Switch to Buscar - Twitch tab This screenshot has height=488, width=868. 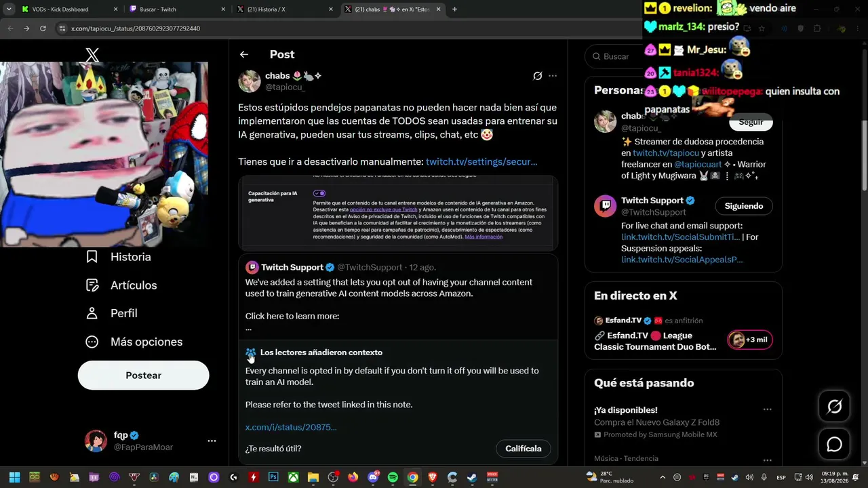176,9
